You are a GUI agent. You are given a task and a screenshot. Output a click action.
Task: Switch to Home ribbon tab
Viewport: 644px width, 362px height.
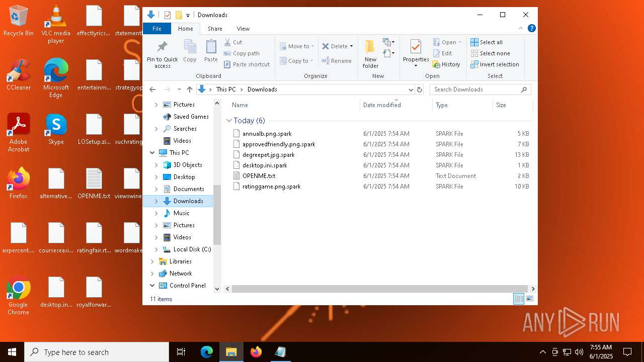185,29
